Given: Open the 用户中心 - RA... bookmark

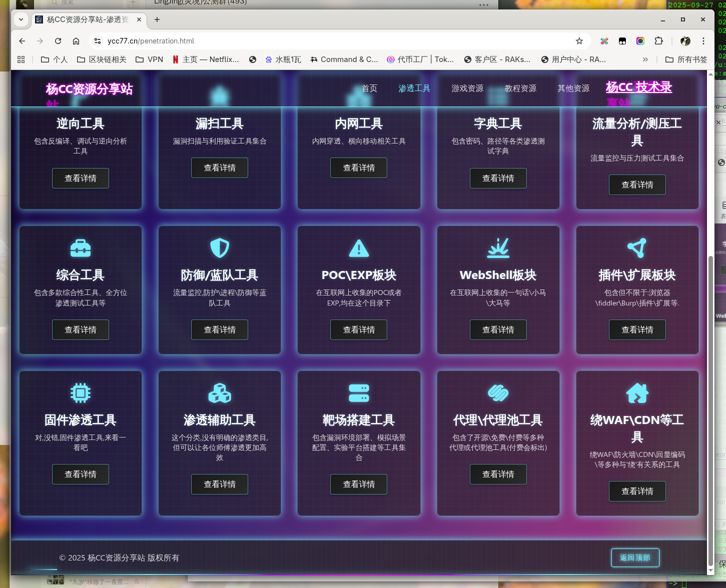Looking at the screenshot, I should click(574, 59).
